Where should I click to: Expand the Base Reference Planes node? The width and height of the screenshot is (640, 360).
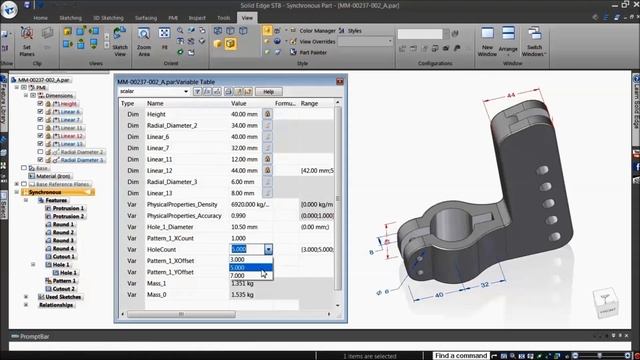coord(17,184)
